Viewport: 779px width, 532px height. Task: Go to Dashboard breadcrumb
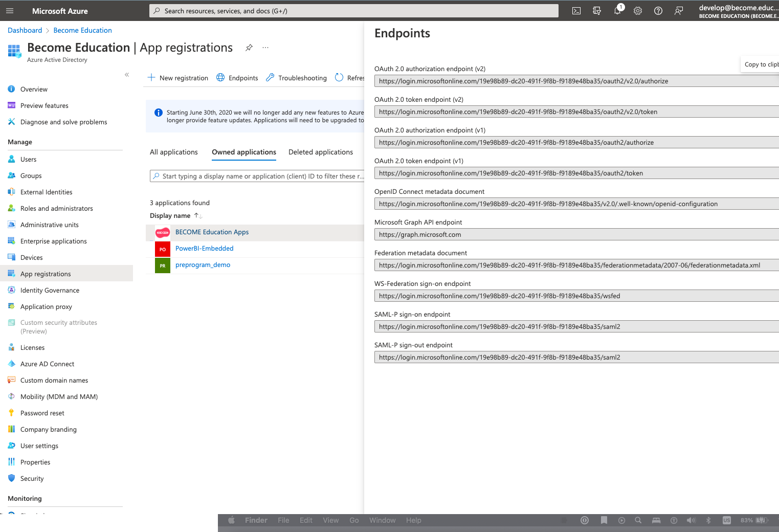pos(25,30)
